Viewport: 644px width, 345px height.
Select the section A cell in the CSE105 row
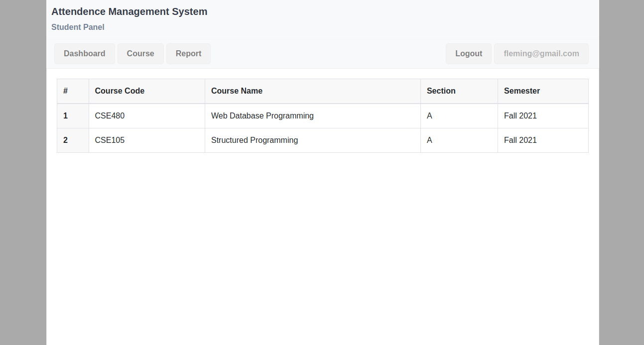click(429, 140)
